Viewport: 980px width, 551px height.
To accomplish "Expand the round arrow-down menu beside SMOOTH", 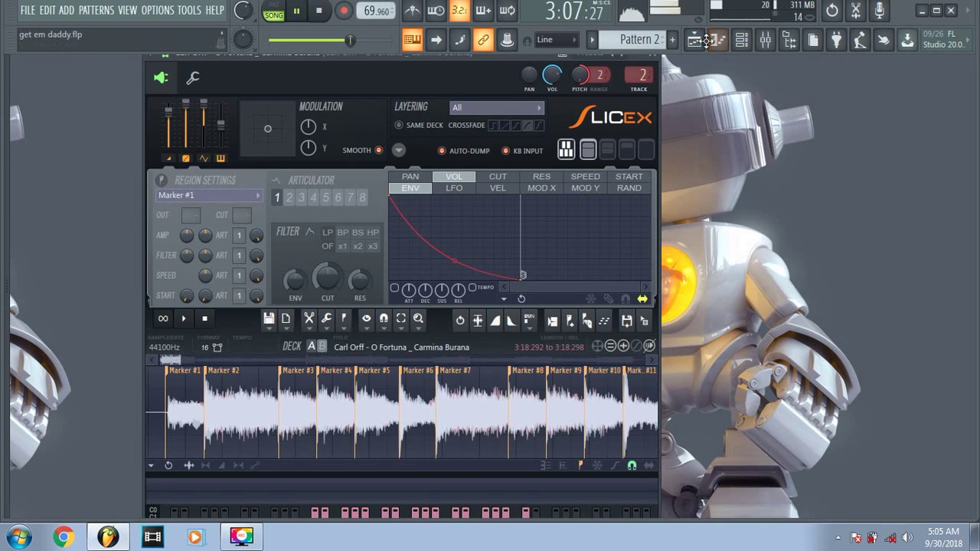I will [x=399, y=150].
